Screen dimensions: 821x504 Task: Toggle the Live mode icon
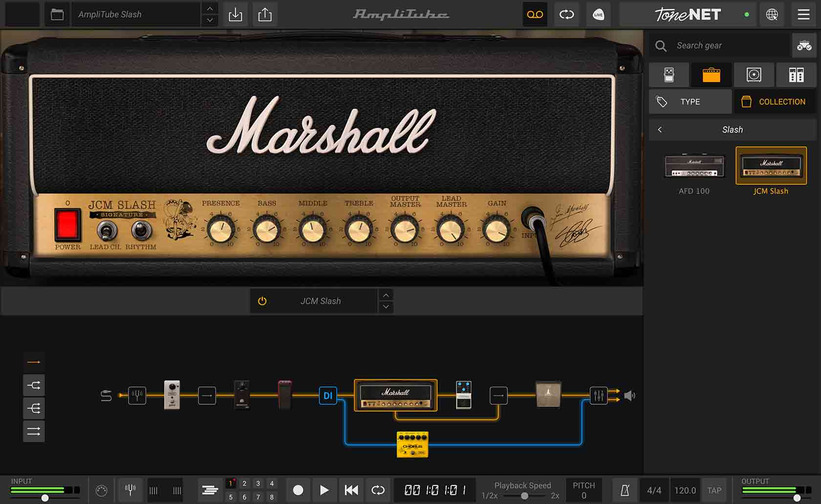coord(598,14)
